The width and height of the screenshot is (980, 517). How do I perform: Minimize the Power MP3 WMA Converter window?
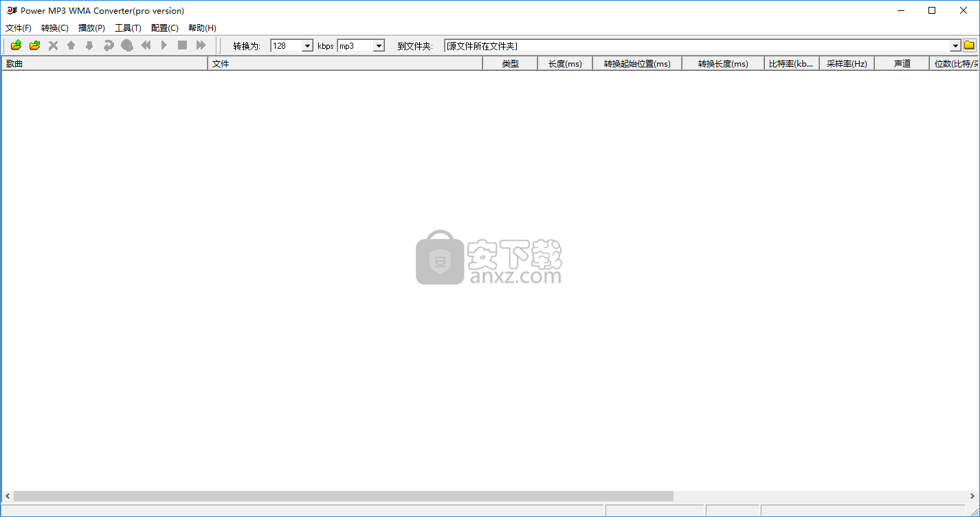(x=900, y=10)
